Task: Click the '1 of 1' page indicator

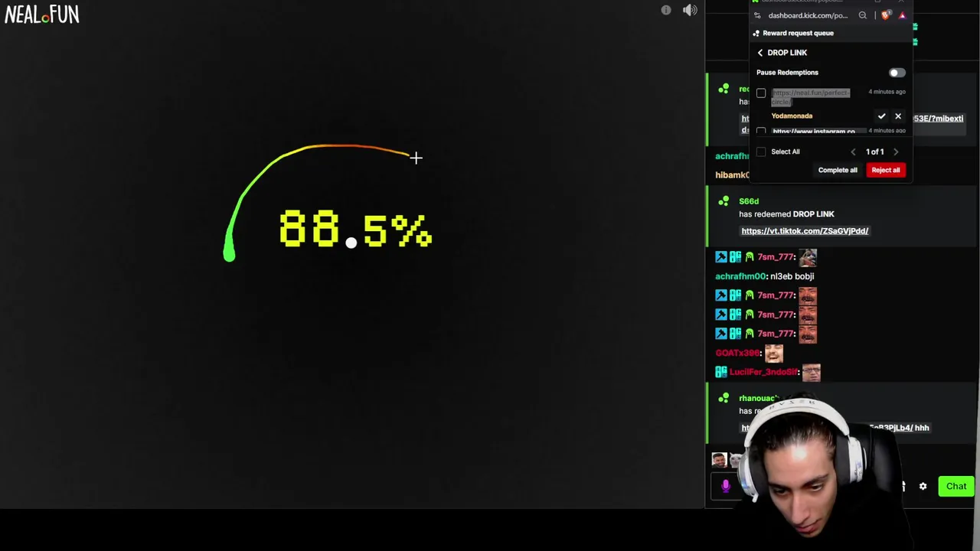Action: tap(874, 152)
